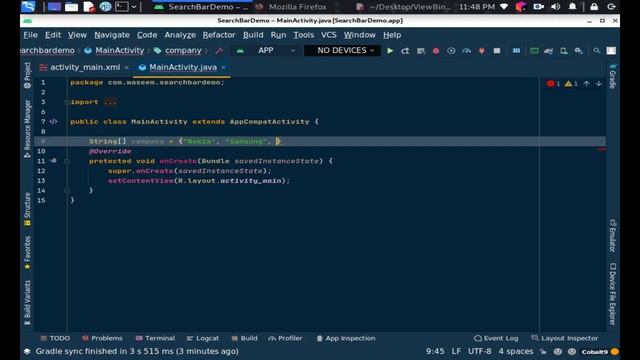This screenshot has width=640, height=360.
Task: Open the 4 spaces indent selector
Action: (x=516, y=351)
